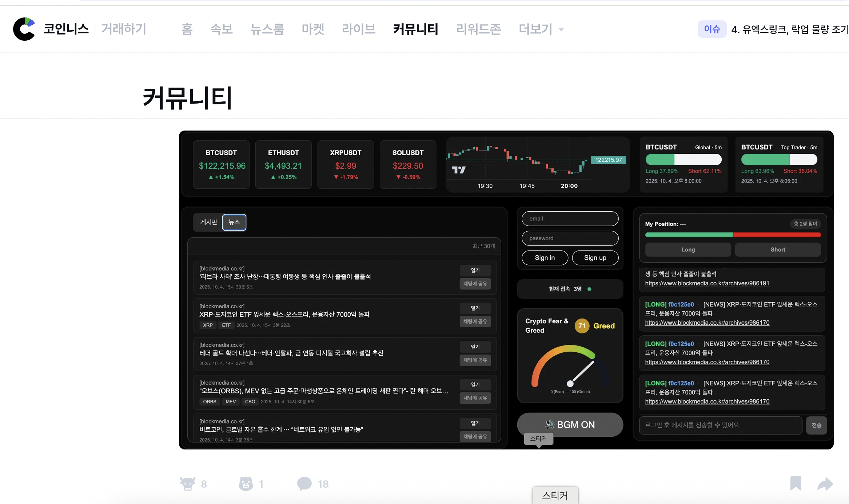Screen dimensions: 849x504
Task: Open the 마켓 navigation menu item
Action: point(312,29)
